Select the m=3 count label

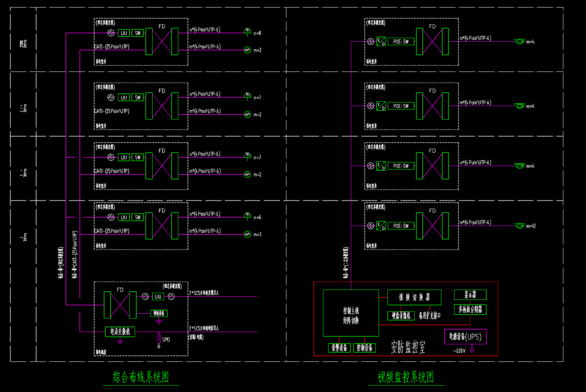(257, 234)
